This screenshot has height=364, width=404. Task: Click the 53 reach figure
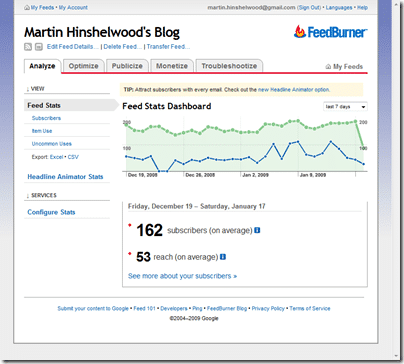[x=143, y=257]
